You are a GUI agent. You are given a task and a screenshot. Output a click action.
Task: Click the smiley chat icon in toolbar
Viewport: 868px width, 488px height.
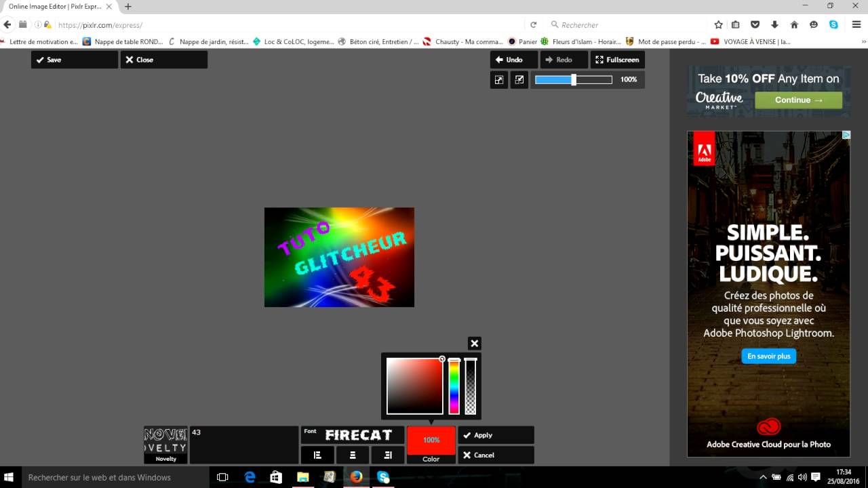814,24
